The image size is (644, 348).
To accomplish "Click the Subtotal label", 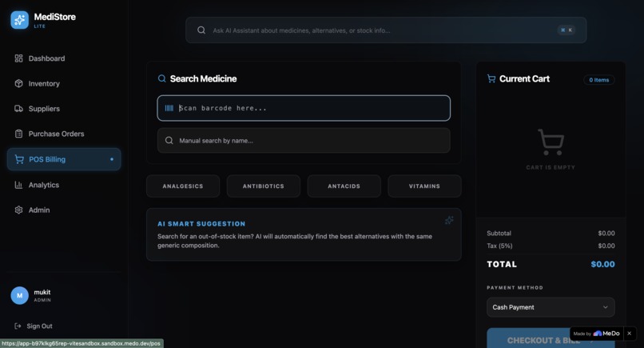I will click(x=499, y=234).
